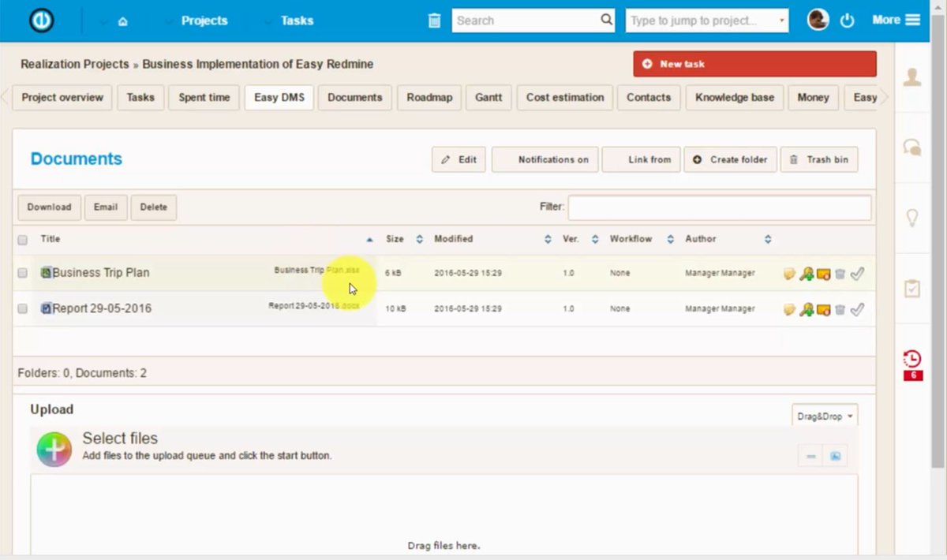
Task: Expand the dropdown arrow before Tasks
Action: (x=270, y=21)
